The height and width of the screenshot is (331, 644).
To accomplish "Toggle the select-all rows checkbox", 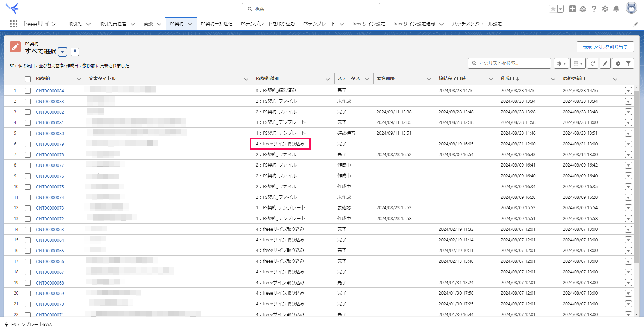I will [28, 79].
